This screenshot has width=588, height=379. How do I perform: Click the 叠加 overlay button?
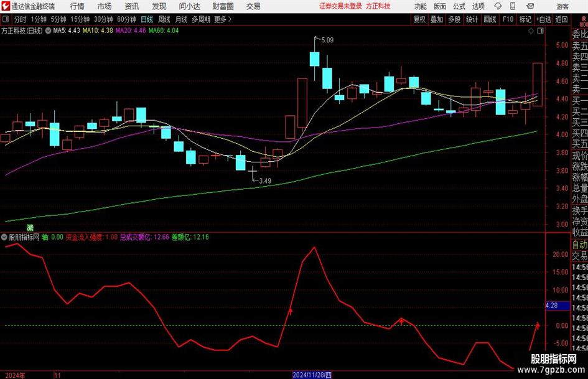point(437,19)
